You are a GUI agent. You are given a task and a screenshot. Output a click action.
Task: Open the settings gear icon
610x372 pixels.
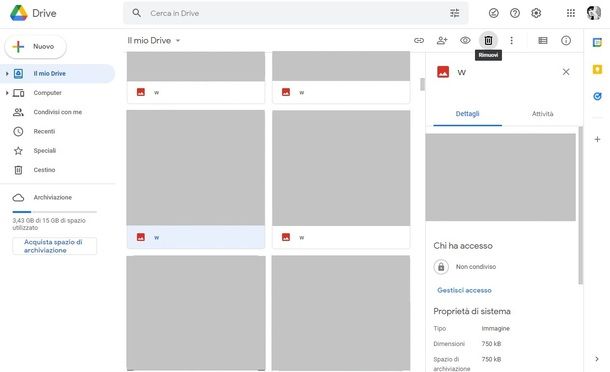536,13
